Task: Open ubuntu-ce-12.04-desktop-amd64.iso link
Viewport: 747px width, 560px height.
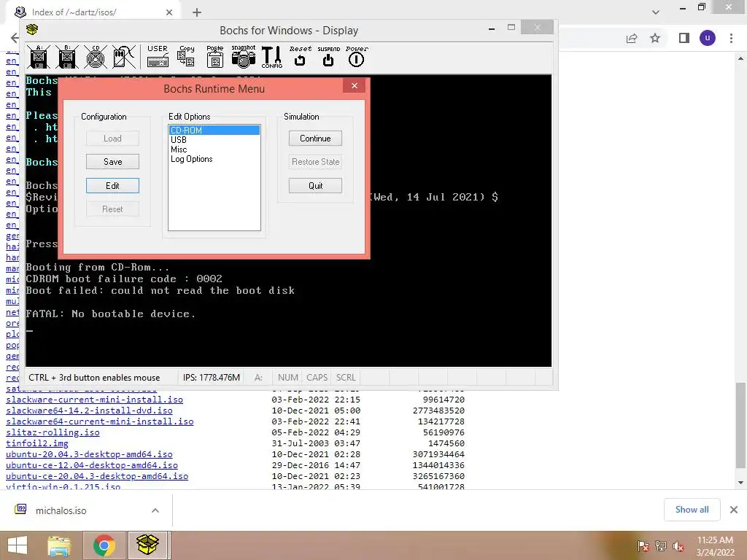Action: coord(91,465)
